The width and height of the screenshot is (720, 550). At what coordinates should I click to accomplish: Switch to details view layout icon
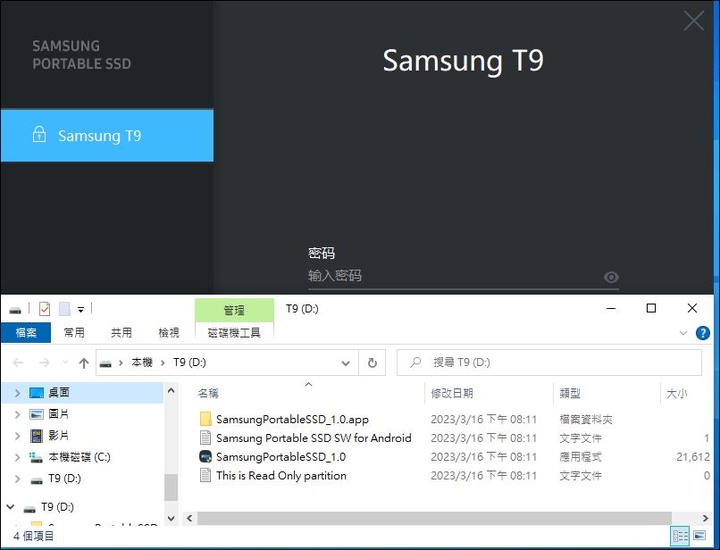[x=680, y=535]
